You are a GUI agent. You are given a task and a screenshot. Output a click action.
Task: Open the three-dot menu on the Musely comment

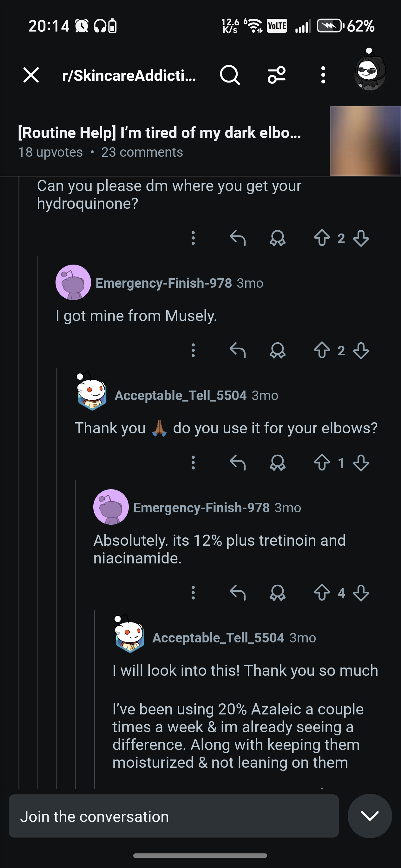coord(193,350)
